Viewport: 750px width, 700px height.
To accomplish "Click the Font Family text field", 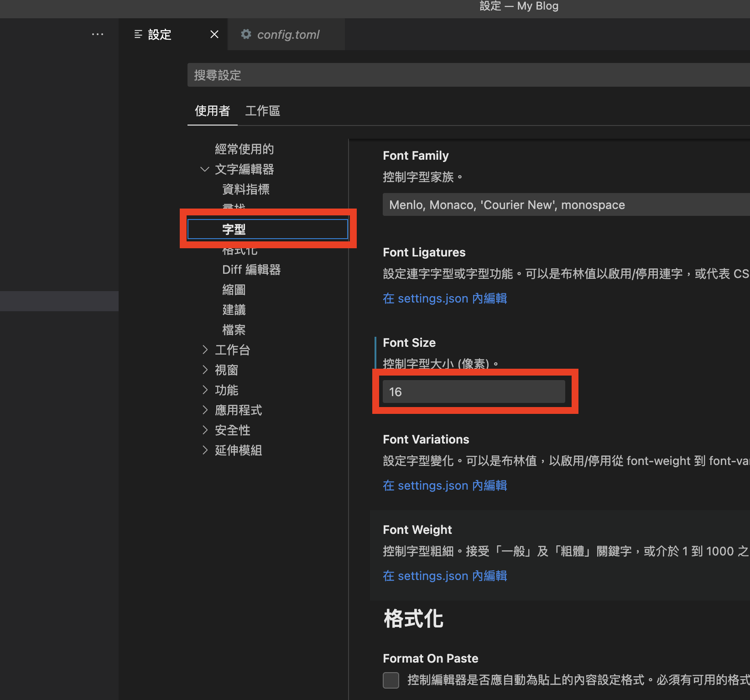I will tap(566, 204).
